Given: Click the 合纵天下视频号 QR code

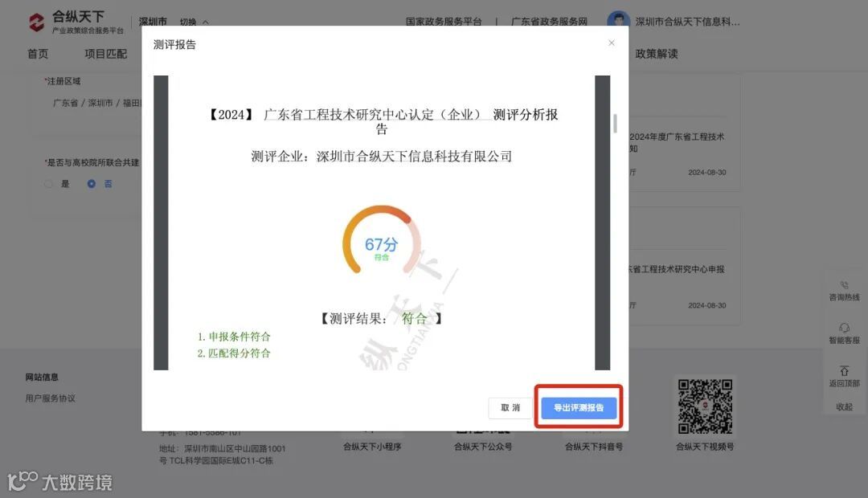Looking at the screenshot, I should (705, 406).
